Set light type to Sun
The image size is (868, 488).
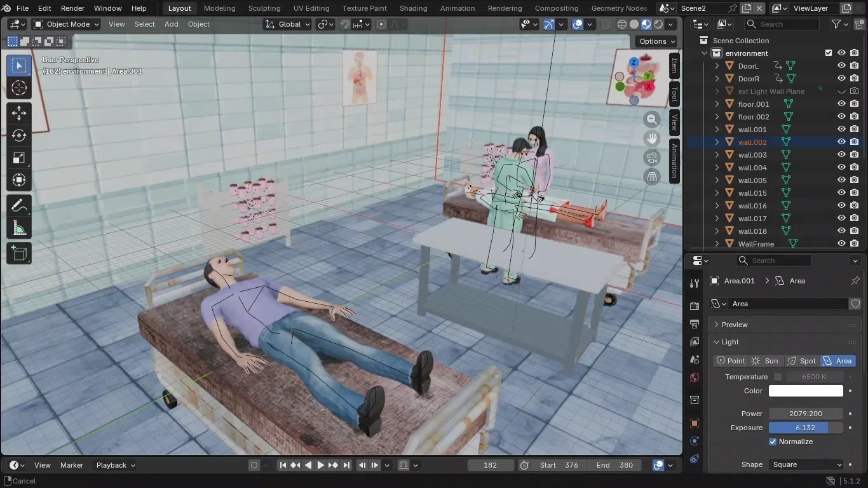pyautogui.click(x=766, y=361)
